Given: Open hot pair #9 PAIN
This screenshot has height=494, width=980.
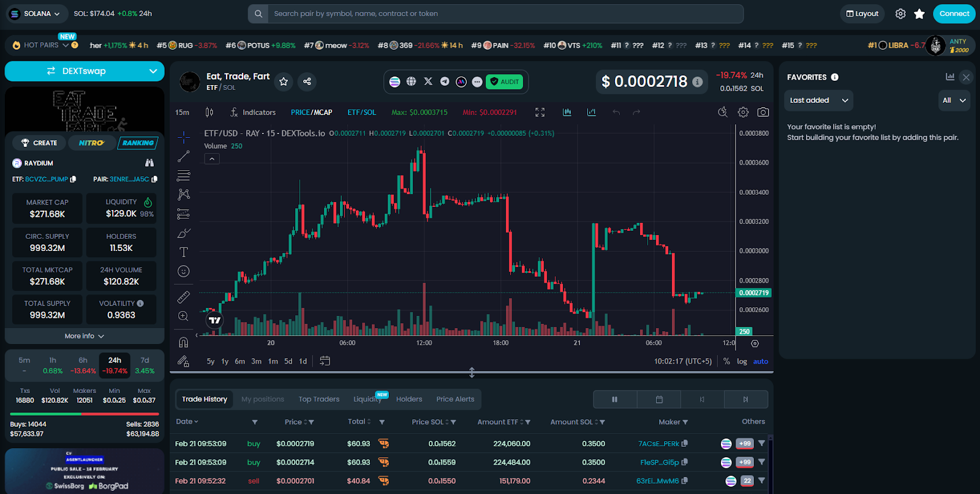Looking at the screenshot, I should point(503,45).
